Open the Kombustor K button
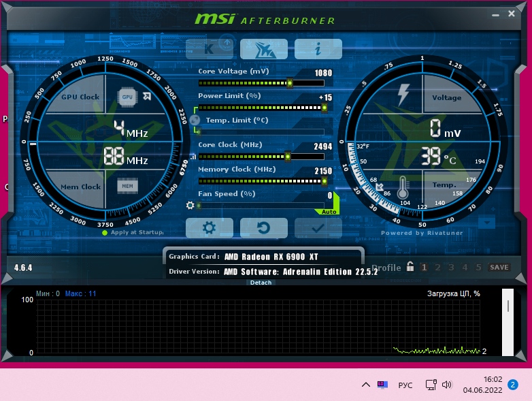This screenshot has height=401, width=532. tap(210, 49)
